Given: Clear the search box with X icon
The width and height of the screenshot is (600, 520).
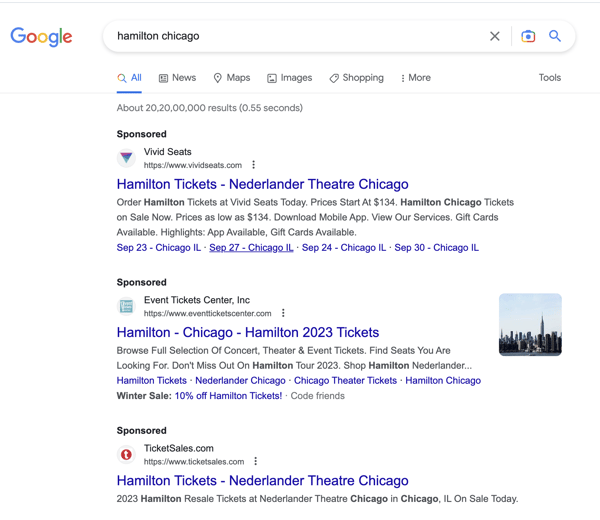Looking at the screenshot, I should (x=495, y=36).
